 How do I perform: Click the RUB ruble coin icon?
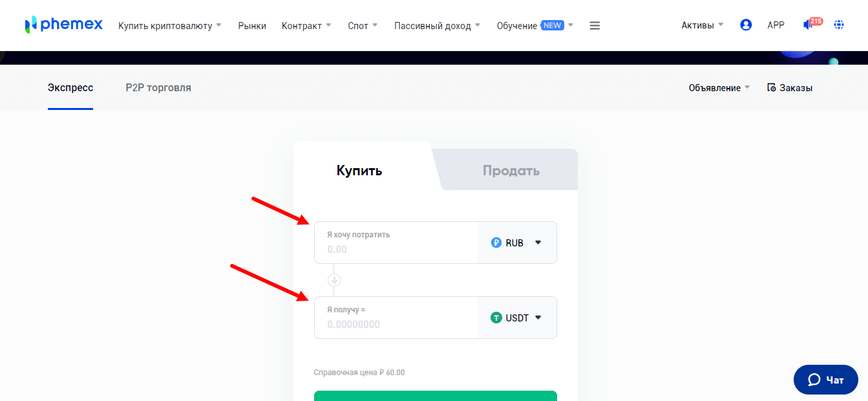(496, 243)
